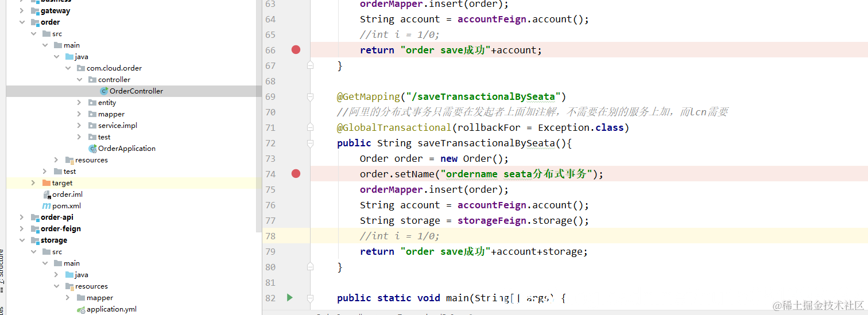Click the gateway module folder icon

click(35, 10)
